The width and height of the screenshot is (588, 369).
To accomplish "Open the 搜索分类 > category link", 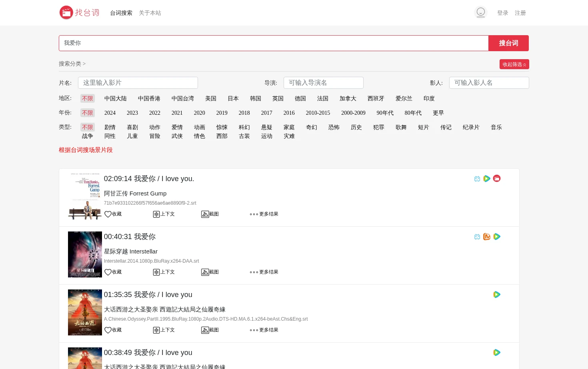I will (72, 64).
